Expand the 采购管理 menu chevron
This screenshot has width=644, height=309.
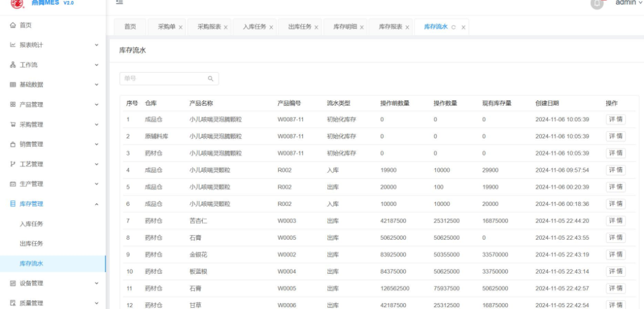[97, 125]
